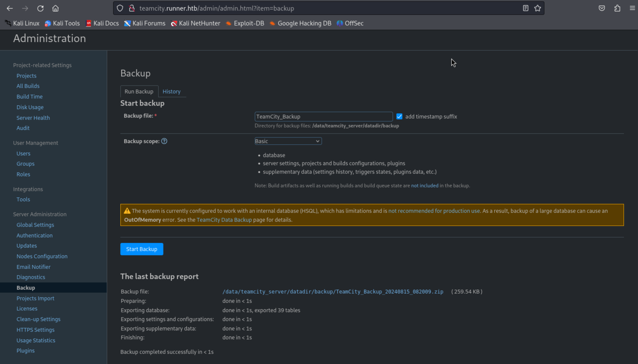Open the Firefox hamburger menu

pyautogui.click(x=632, y=8)
